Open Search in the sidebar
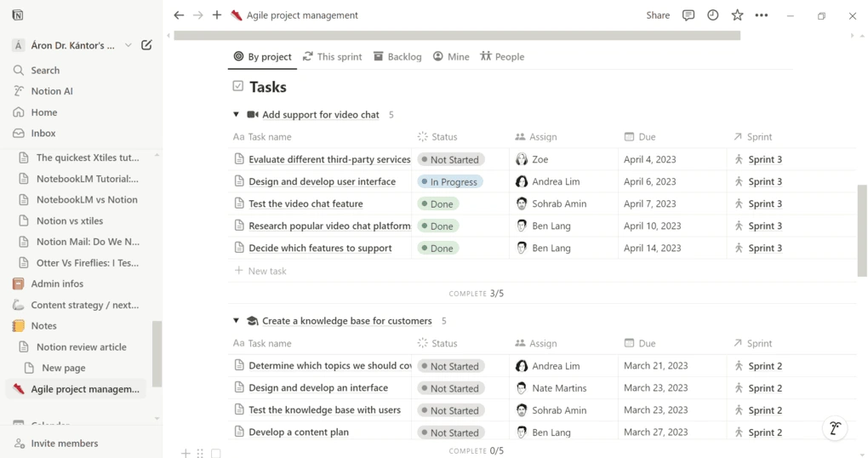Screen dimensions: 868x458 pyautogui.click(x=45, y=71)
